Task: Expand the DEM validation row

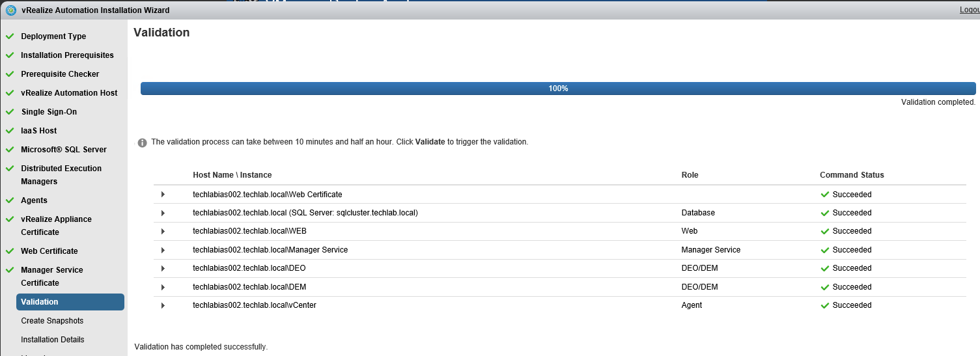Action: tap(163, 287)
